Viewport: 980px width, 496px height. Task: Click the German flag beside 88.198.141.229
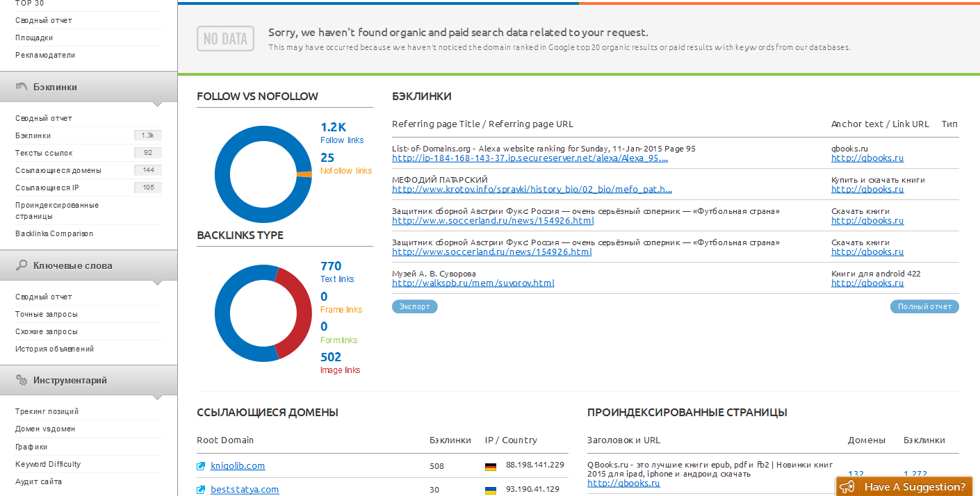click(x=491, y=466)
